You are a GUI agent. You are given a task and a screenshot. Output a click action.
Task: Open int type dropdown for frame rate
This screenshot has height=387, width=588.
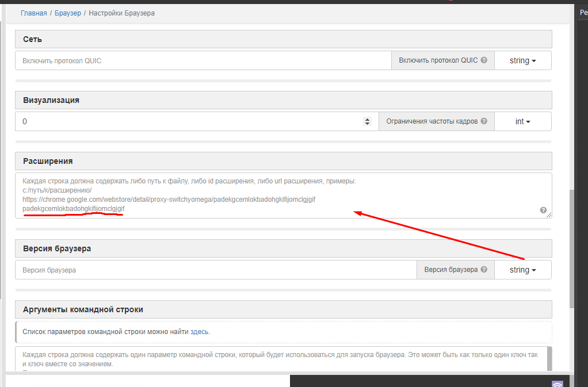pyautogui.click(x=522, y=121)
